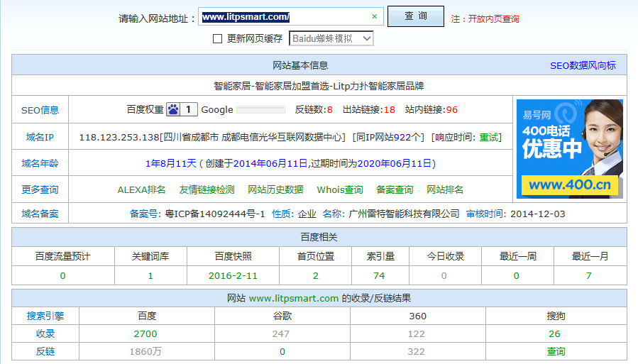Click the 更多查询 row label
Image resolution: width=638 pixels, height=364 pixels.
tap(40, 189)
